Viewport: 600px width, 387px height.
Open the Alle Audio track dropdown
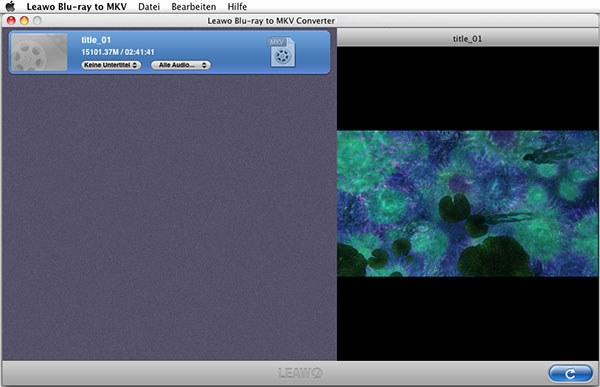[x=181, y=65]
